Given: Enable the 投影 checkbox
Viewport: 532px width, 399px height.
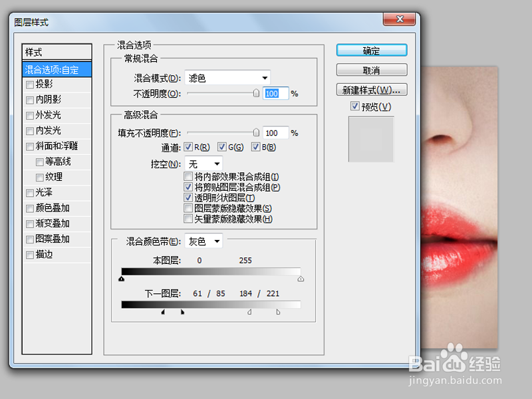Looking at the screenshot, I should [x=30, y=84].
